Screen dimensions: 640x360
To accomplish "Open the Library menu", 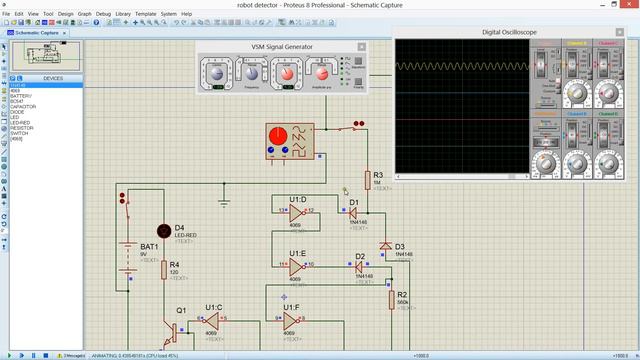I will click(x=123, y=14).
